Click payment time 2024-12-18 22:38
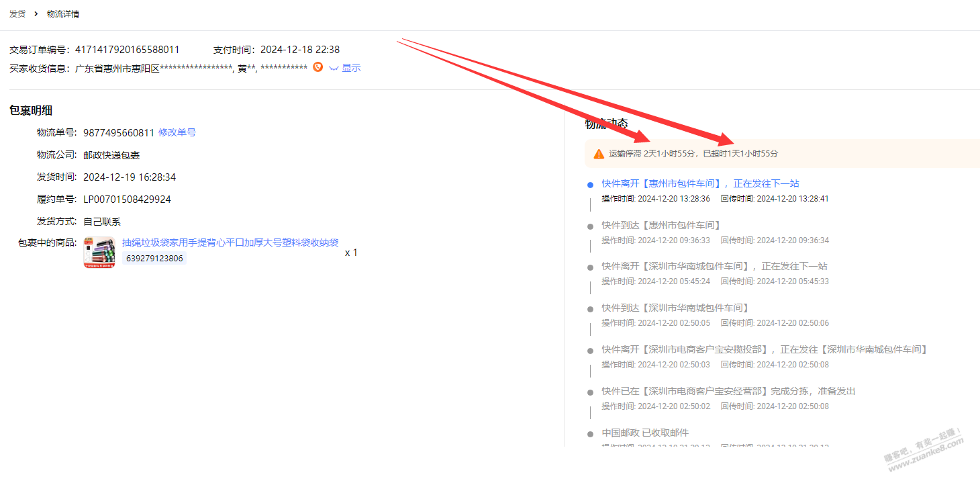Screen dimensions: 980x485 coord(300,50)
